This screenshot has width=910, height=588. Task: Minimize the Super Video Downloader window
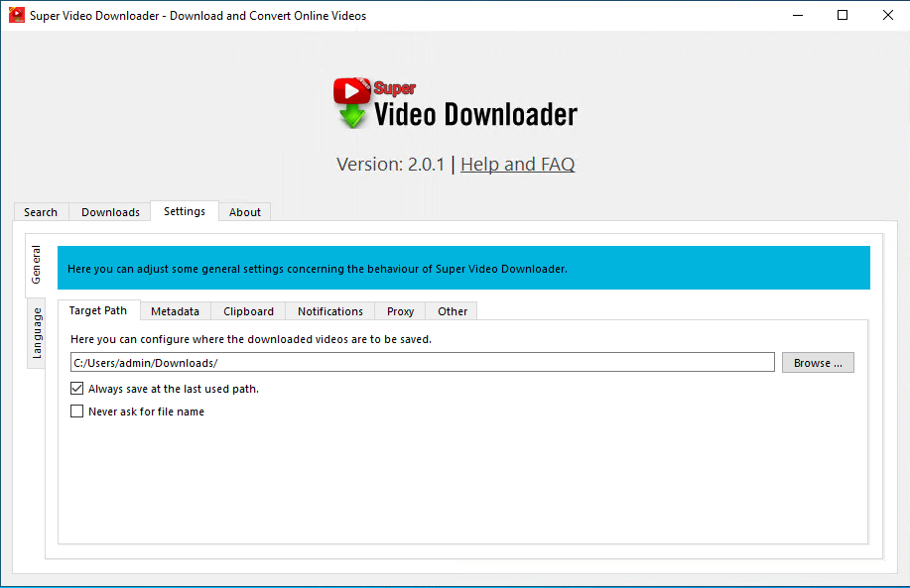(798, 15)
